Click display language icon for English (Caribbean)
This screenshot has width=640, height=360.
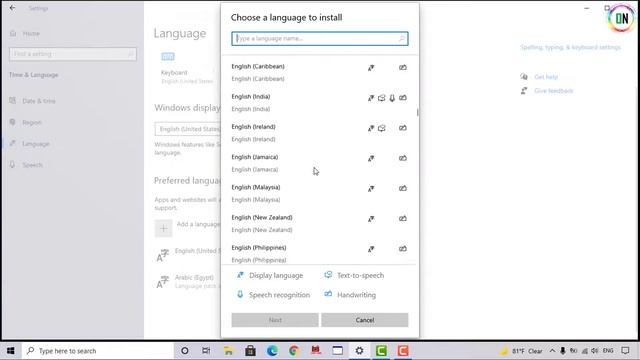[x=371, y=68]
